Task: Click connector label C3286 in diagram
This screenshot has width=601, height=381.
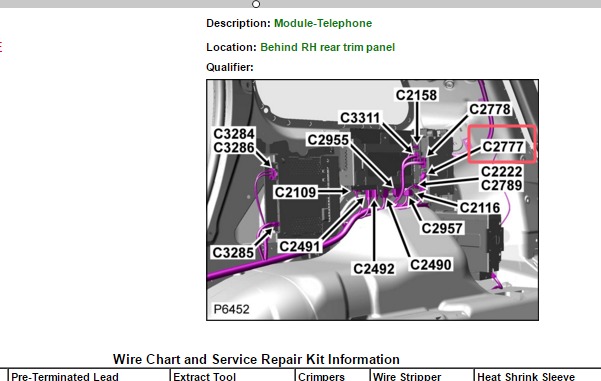Action: [234, 148]
